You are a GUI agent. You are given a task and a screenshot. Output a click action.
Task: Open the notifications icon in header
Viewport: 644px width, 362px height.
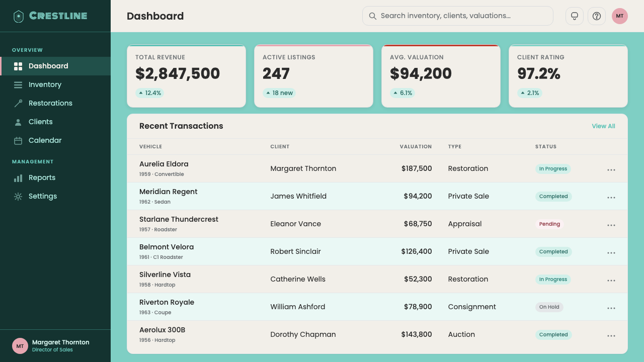pyautogui.click(x=575, y=16)
